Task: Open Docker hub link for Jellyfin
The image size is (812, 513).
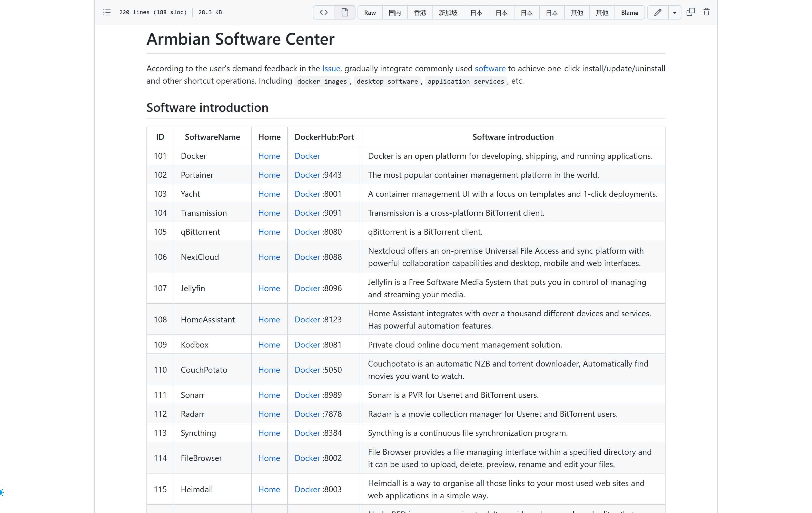Action: [x=307, y=288]
